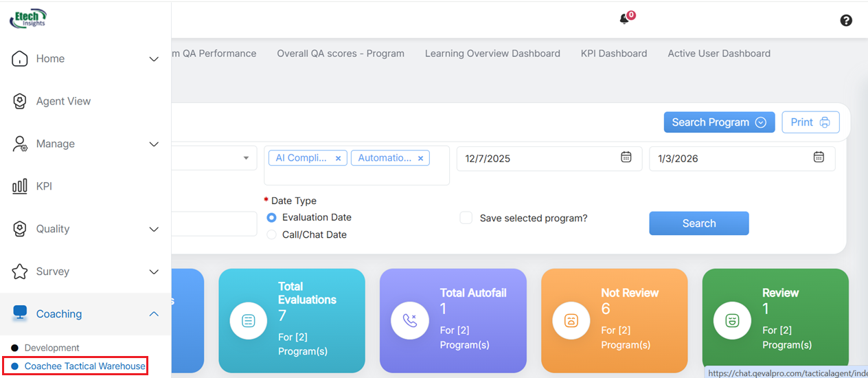Click the blue Search button
Image resolution: width=868 pixels, height=378 pixels.
coord(698,223)
